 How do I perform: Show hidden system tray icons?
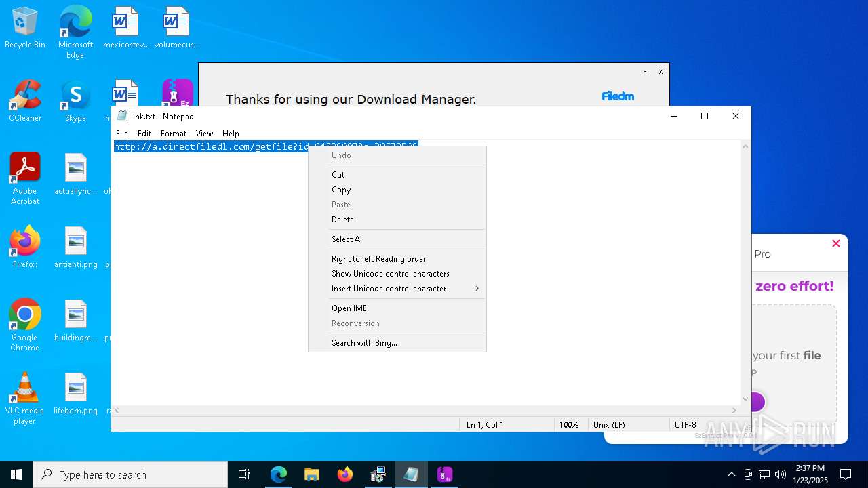[x=731, y=474]
